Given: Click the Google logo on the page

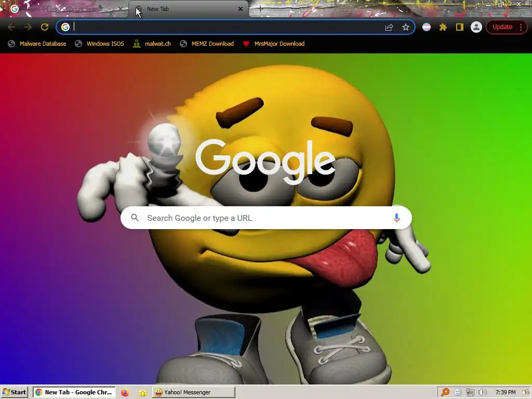Looking at the screenshot, I should tap(265, 162).
